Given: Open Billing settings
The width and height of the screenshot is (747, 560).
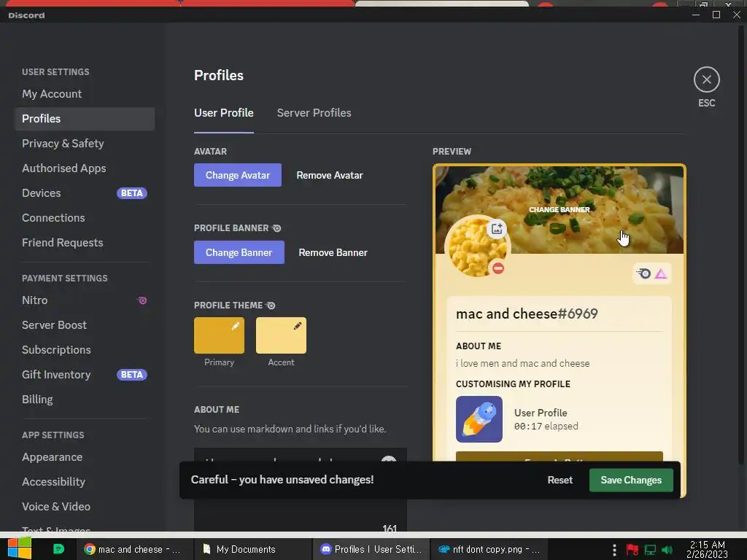Looking at the screenshot, I should [x=85, y=399].
